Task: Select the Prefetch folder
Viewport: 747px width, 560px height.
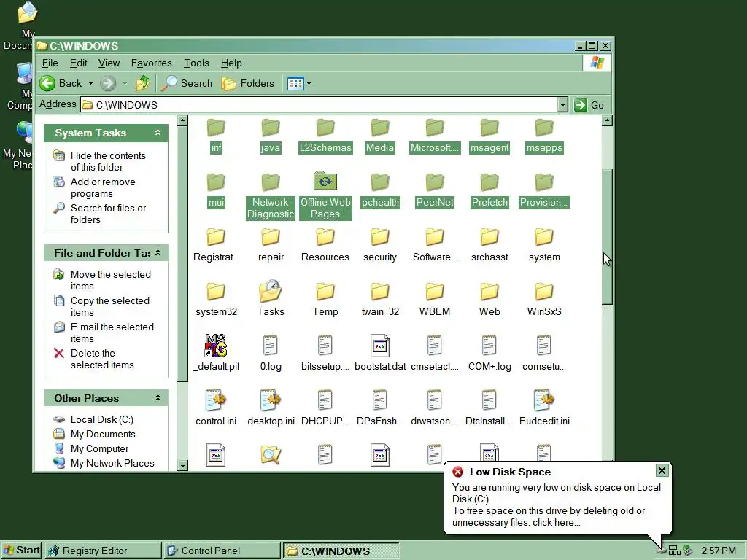Action: point(489,189)
